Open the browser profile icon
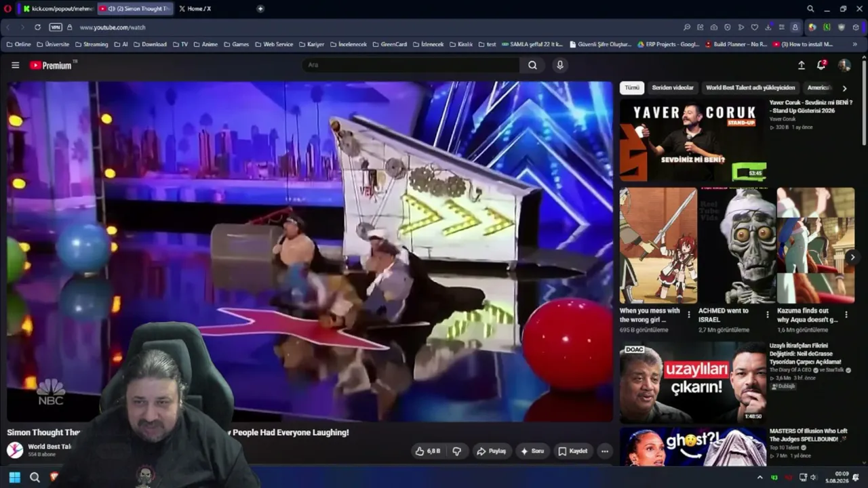Viewport: 868px width, 488px height. 795,27
